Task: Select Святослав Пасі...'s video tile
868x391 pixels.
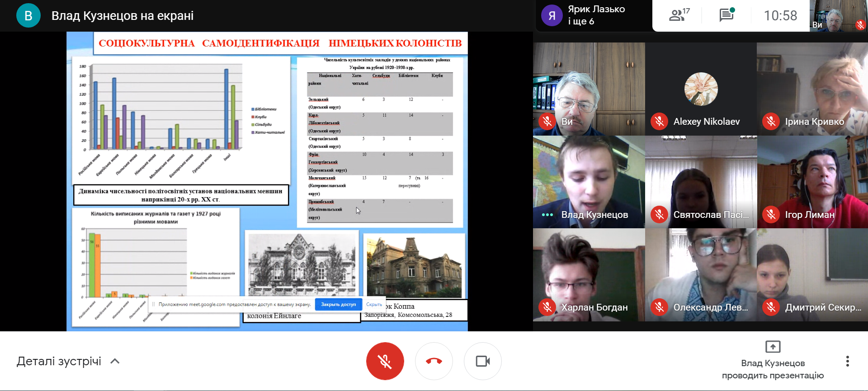Action: (x=701, y=182)
